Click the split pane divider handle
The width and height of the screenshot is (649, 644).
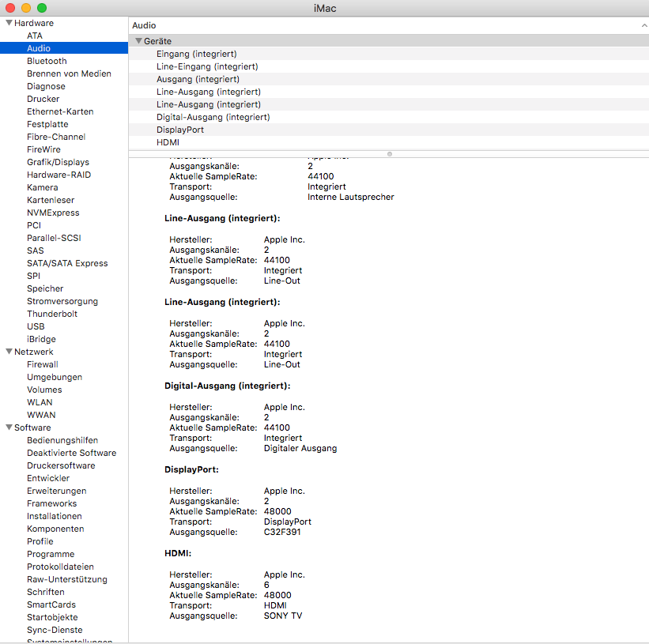pos(389,153)
